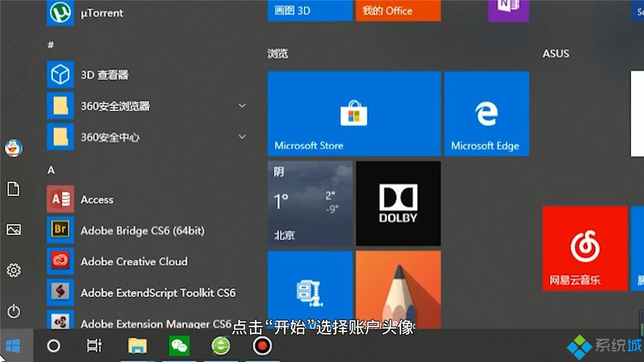Image resolution: width=644 pixels, height=362 pixels.
Task: Open Adobe Bridge CS6 (64bit)
Action: coord(146,231)
